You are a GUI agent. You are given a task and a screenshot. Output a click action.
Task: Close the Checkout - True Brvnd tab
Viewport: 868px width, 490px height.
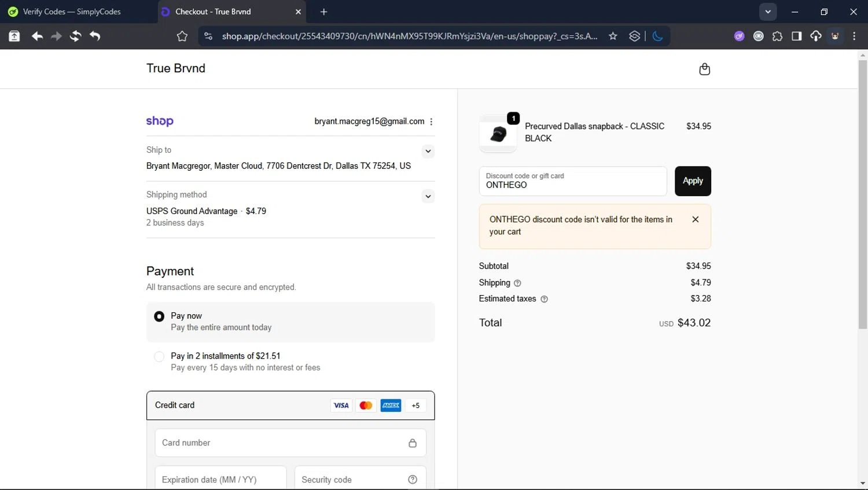(x=298, y=12)
